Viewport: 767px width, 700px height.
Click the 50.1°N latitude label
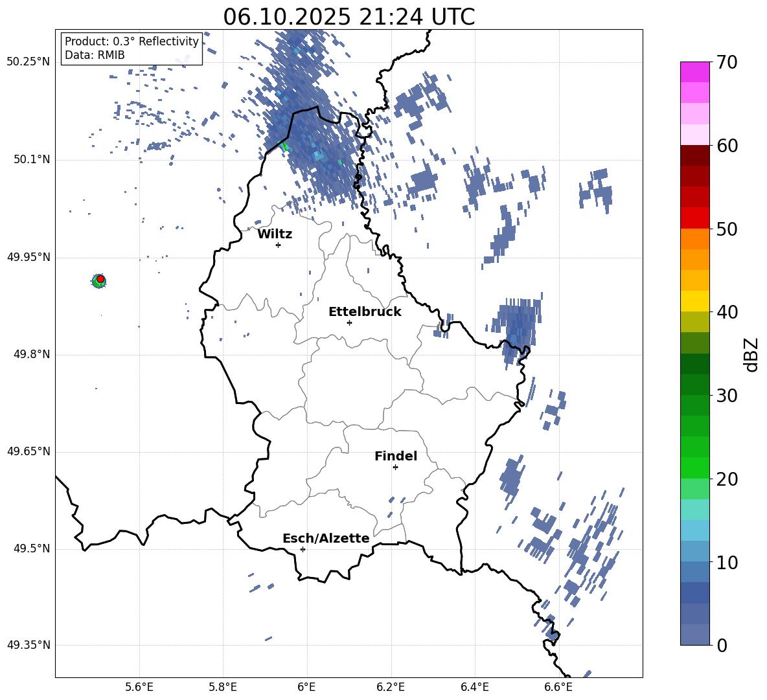(32, 160)
